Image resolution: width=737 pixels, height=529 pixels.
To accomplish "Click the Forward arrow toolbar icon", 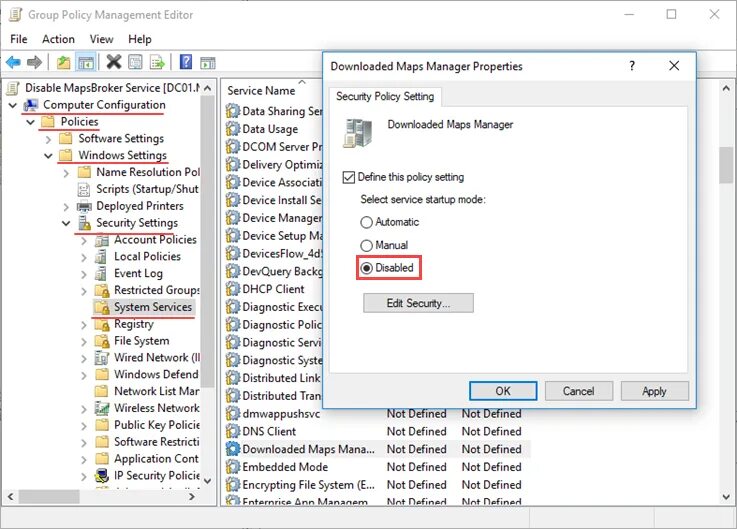I will (34, 62).
